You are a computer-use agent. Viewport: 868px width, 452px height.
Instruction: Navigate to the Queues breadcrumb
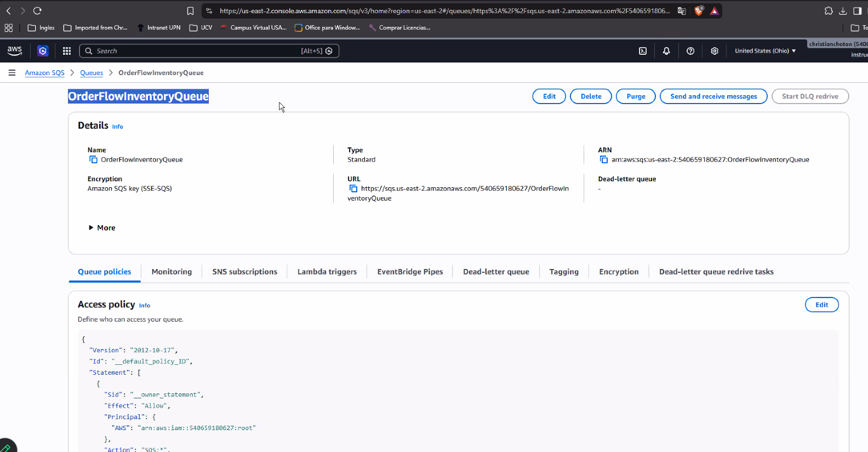click(x=92, y=73)
